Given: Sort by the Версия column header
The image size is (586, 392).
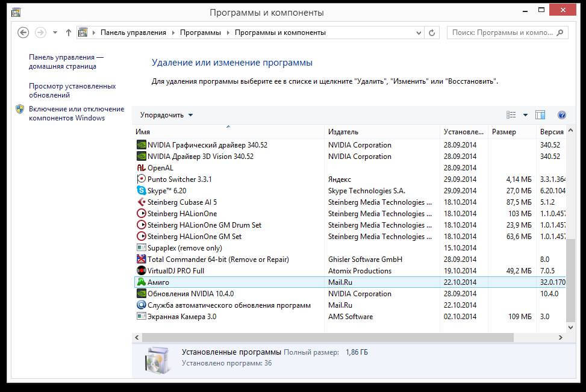Looking at the screenshot, I should tap(552, 131).
